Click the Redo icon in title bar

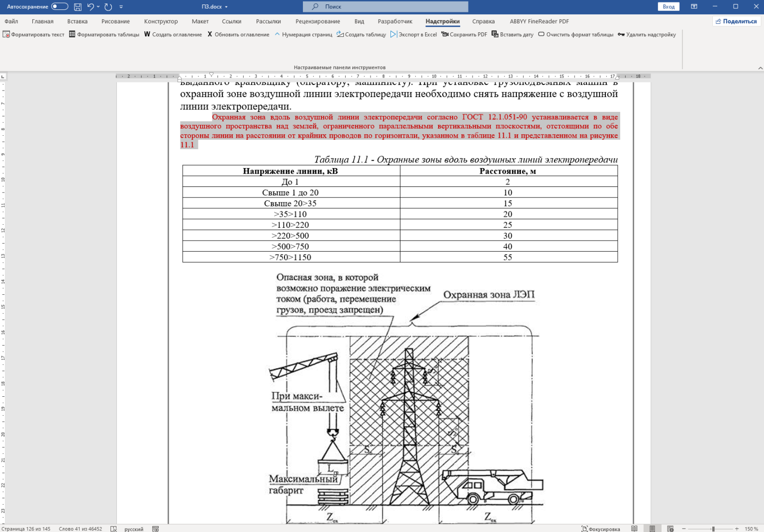tap(108, 7)
